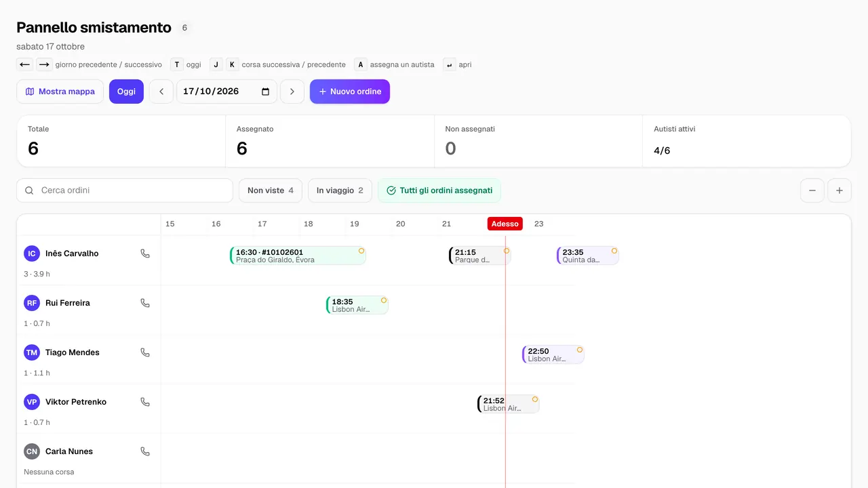Image resolution: width=868 pixels, height=488 pixels.
Task: Open Tiago Mendes' 22:50 ride card
Action: coord(553,354)
